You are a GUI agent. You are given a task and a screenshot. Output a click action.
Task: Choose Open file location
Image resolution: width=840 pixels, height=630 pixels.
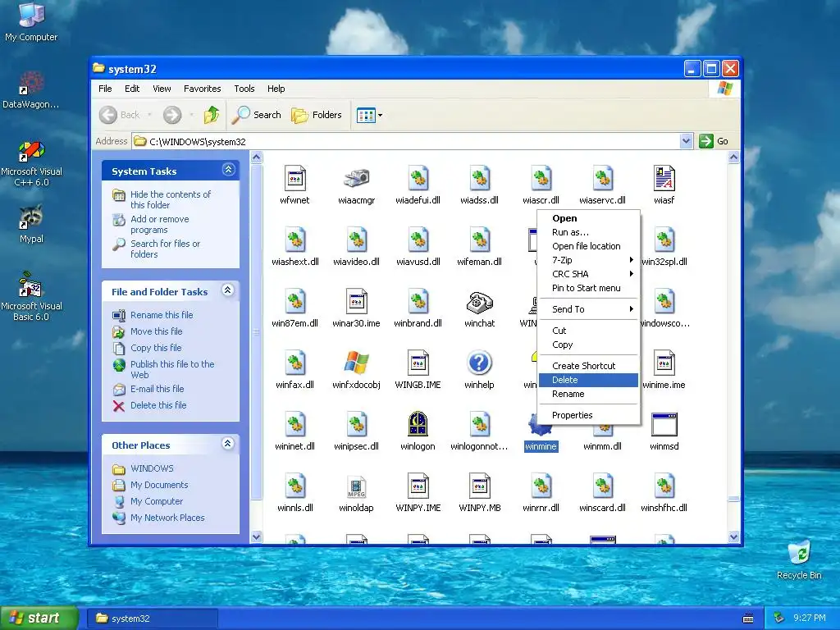coord(588,246)
